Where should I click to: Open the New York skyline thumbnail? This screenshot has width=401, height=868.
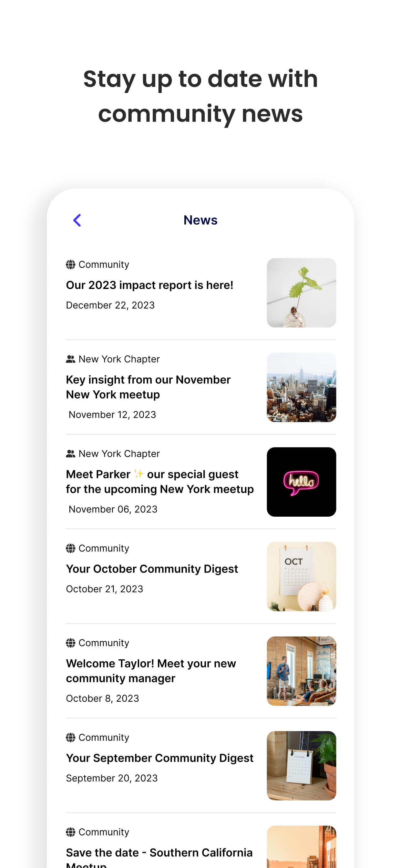pos(301,387)
